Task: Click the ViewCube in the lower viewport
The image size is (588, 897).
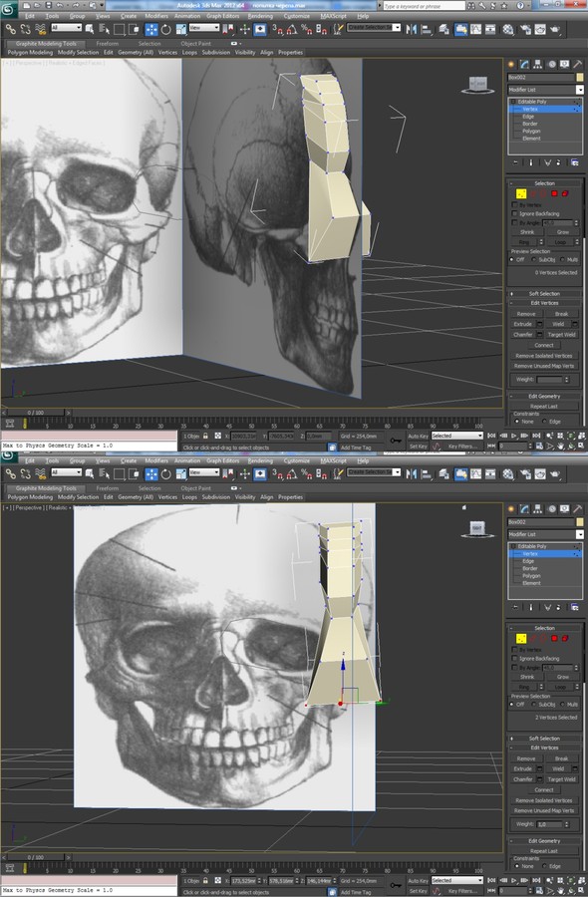Action: [x=477, y=528]
